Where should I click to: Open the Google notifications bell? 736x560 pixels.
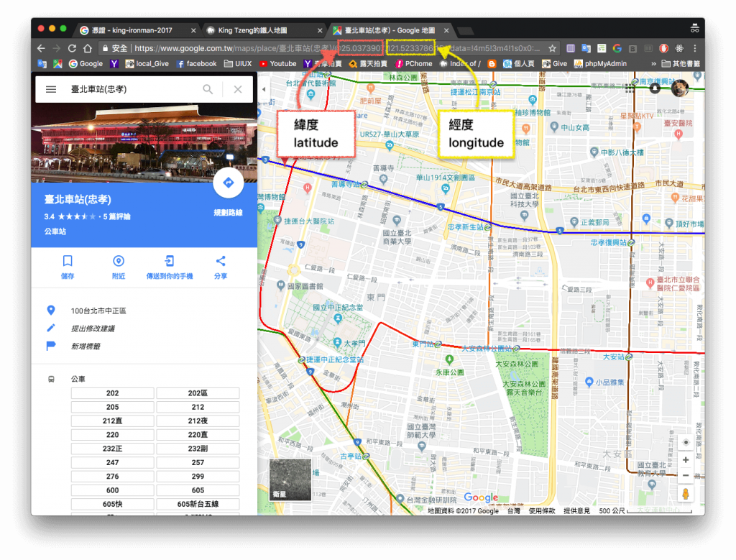pos(655,88)
